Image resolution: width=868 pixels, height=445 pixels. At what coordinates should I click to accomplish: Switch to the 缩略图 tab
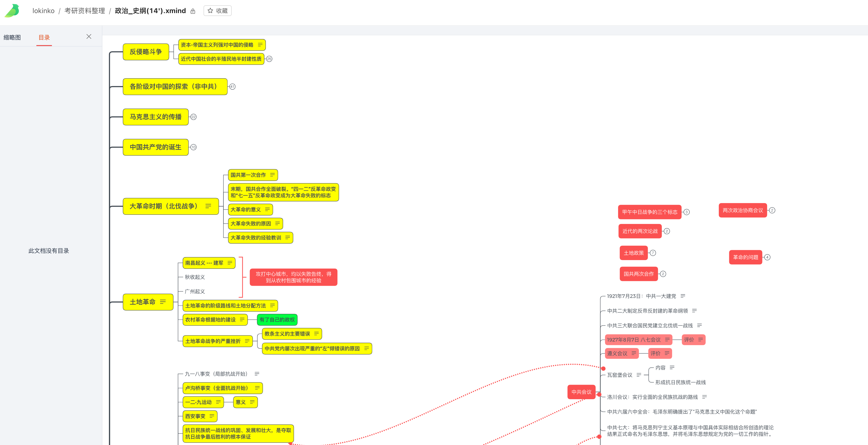click(12, 37)
